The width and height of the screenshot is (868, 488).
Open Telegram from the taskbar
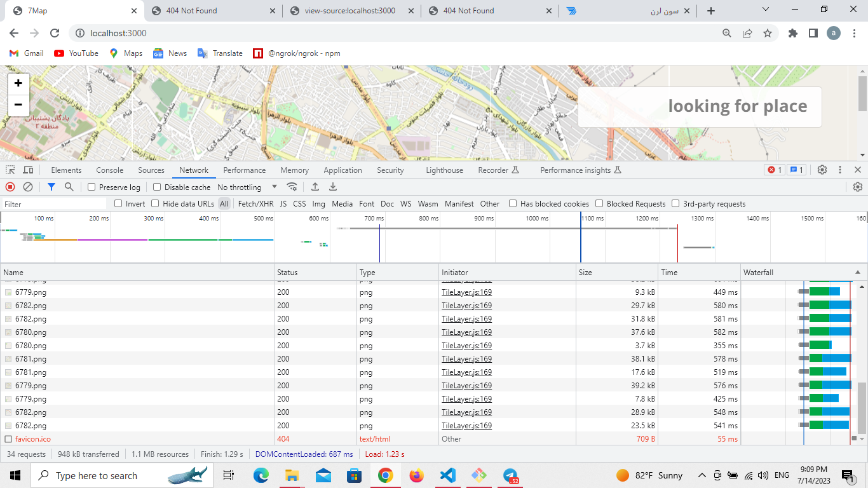[x=510, y=475]
